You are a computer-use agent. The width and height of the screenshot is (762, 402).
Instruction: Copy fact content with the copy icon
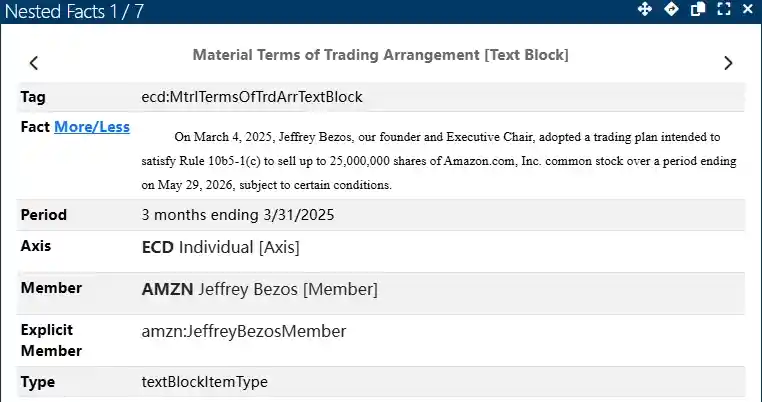tap(698, 9)
